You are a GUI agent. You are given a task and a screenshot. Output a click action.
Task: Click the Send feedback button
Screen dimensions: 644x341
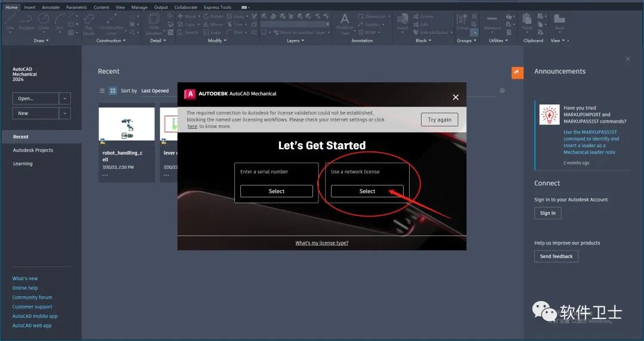click(x=556, y=256)
